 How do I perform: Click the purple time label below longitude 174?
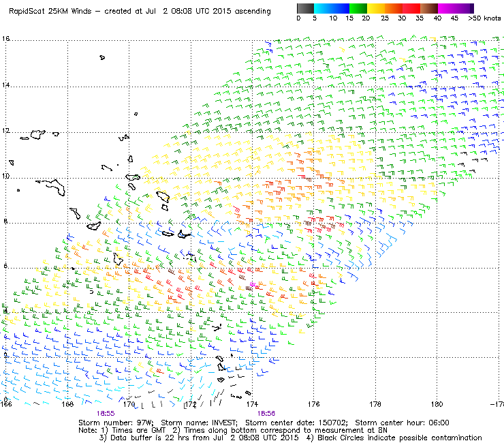coord(266,414)
